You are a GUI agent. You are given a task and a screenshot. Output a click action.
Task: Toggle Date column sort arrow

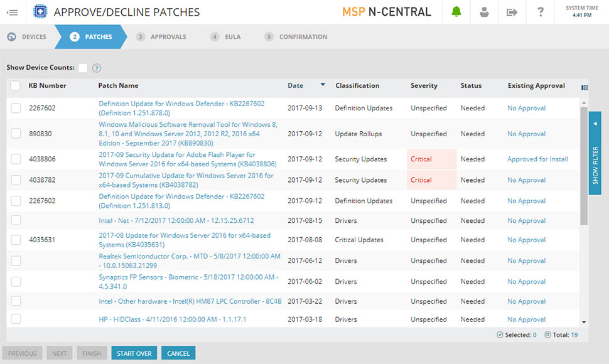(322, 85)
